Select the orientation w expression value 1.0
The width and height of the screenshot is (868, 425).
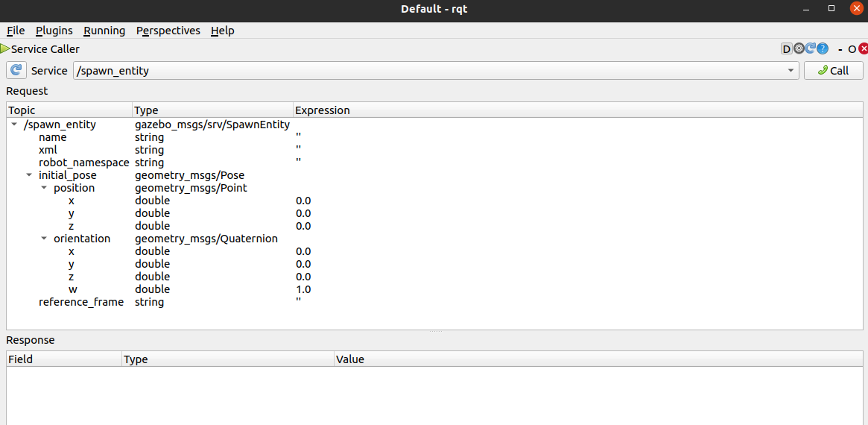coord(303,289)
